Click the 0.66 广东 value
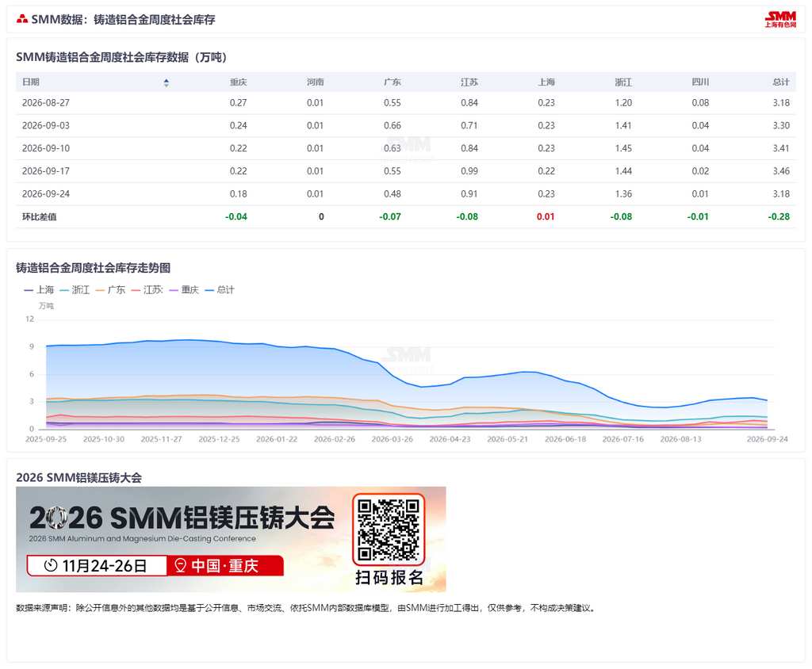This screenshot has height=669, width=812. [x=392, y=126]
